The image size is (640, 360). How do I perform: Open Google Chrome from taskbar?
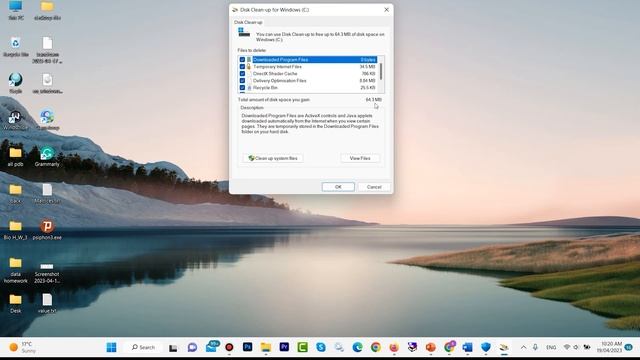[x=376, y=347]
